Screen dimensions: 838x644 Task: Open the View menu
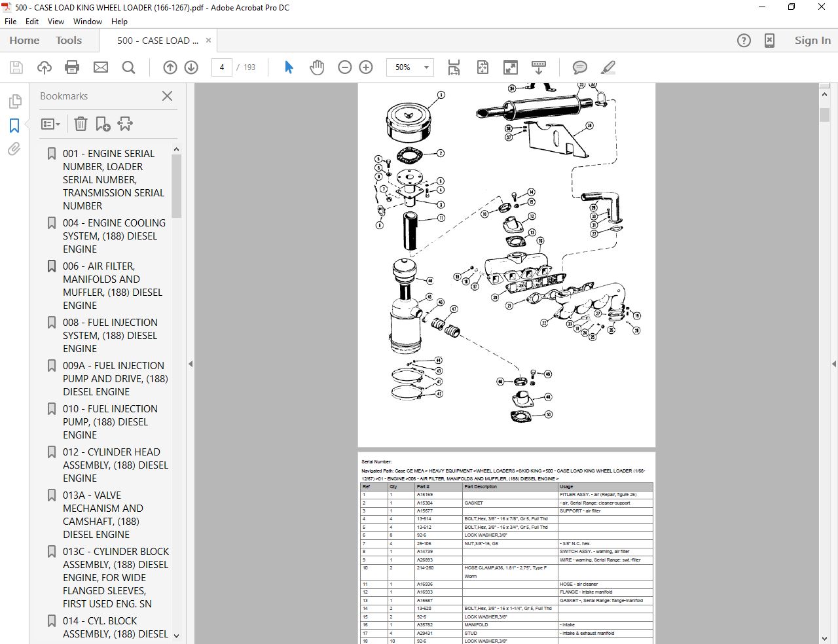(56, 21)
